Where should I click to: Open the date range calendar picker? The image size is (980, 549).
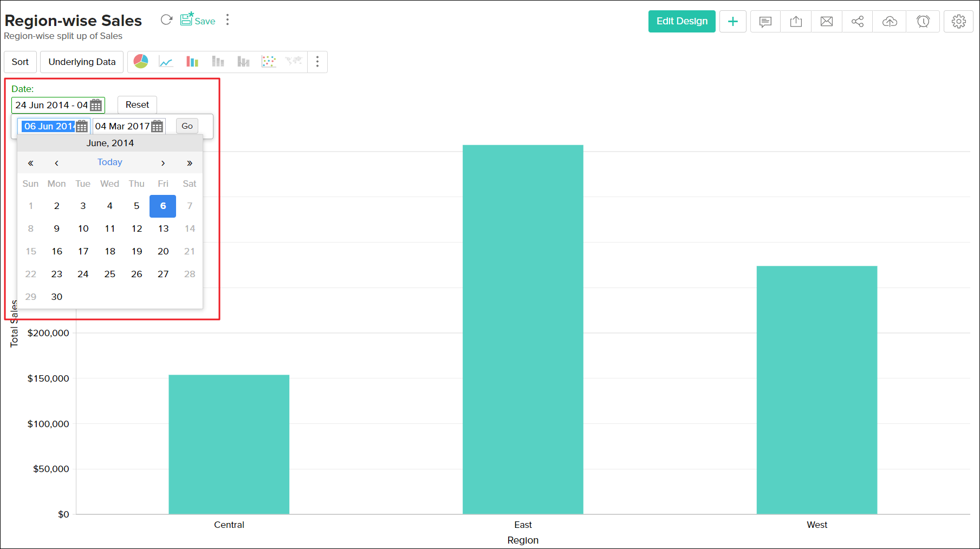pos(96,104)
